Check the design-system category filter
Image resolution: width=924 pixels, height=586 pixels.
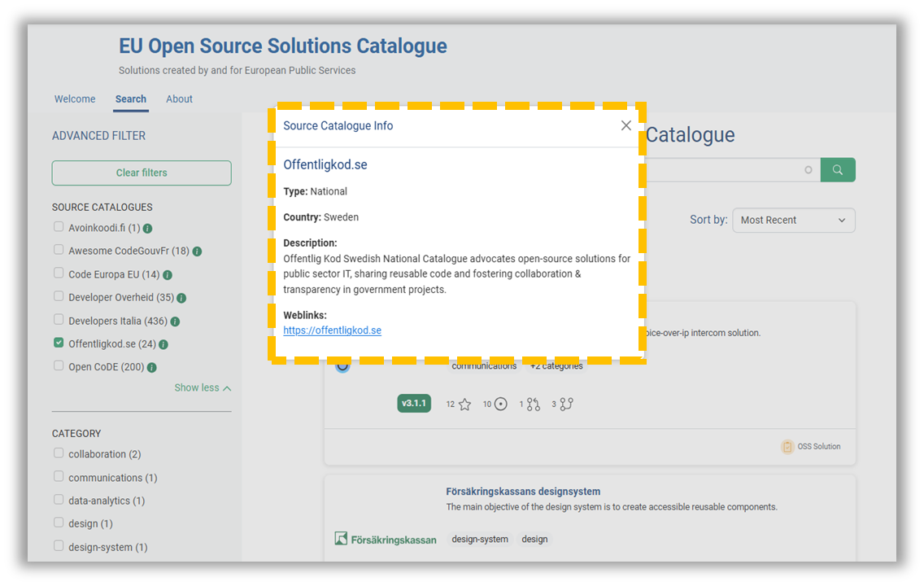click(x=59, y=545)
